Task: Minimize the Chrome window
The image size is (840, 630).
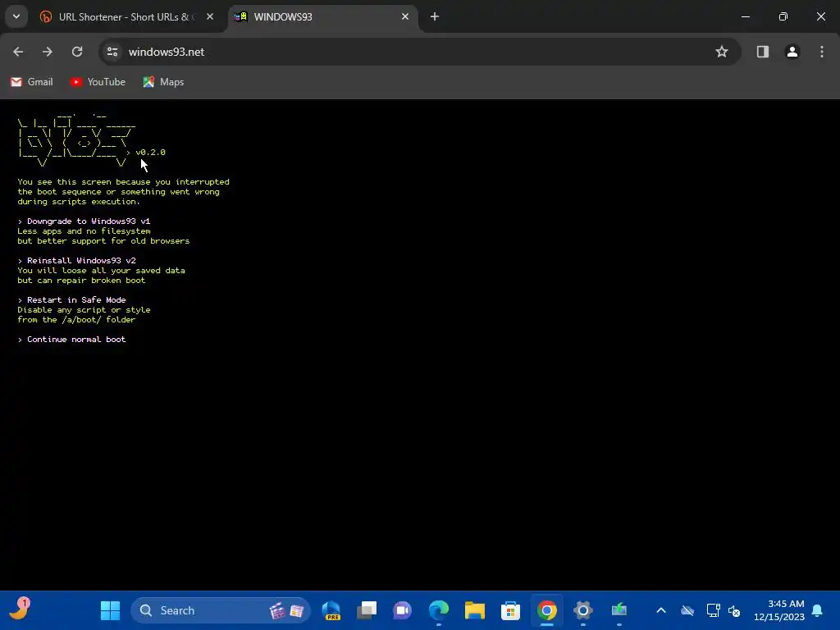Action: (x=745, y=16)
